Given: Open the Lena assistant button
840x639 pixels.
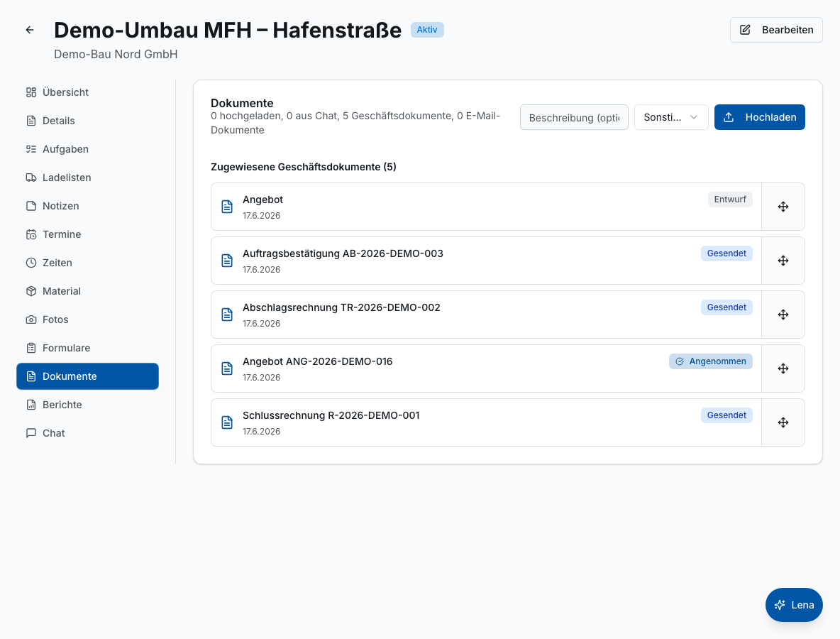Looking at the screenshot, I should click(794, 605).
